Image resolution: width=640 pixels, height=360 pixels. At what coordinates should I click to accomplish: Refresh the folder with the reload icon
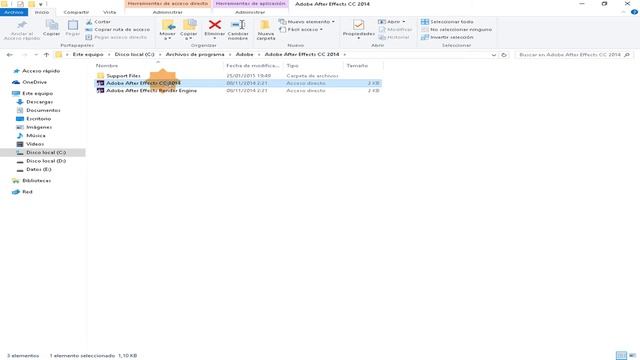pos(504,55)
